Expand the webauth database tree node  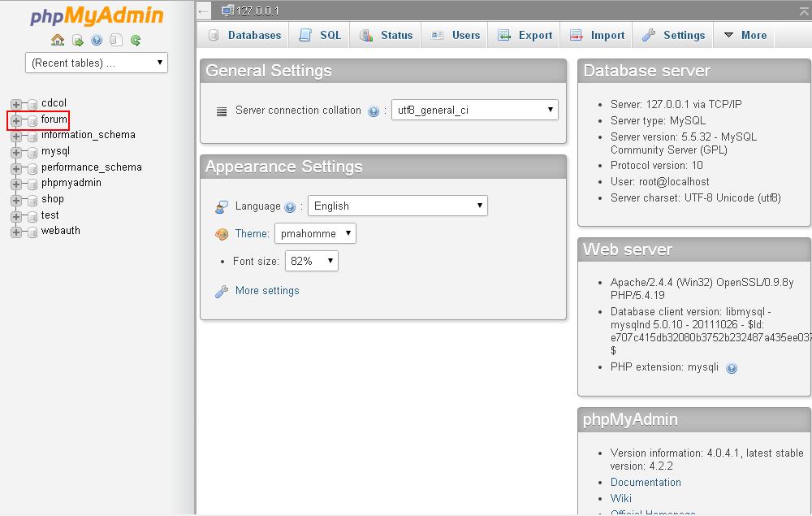click(16, 232)
